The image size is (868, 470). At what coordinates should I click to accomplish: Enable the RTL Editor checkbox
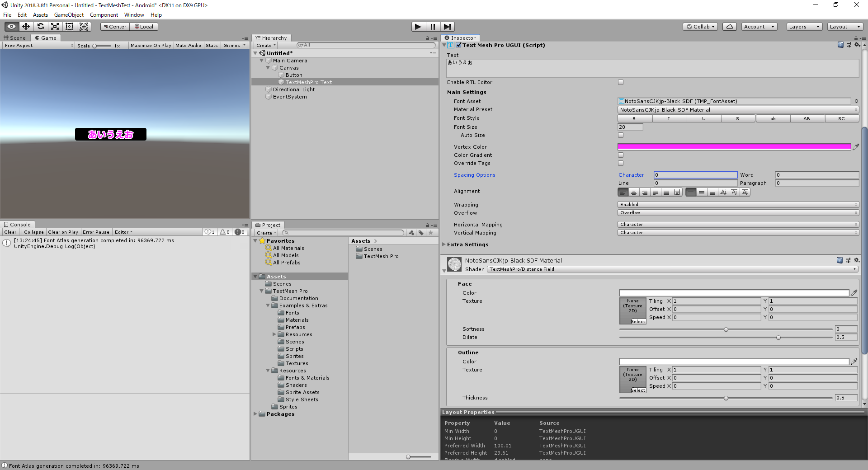(x=621, y=82)
